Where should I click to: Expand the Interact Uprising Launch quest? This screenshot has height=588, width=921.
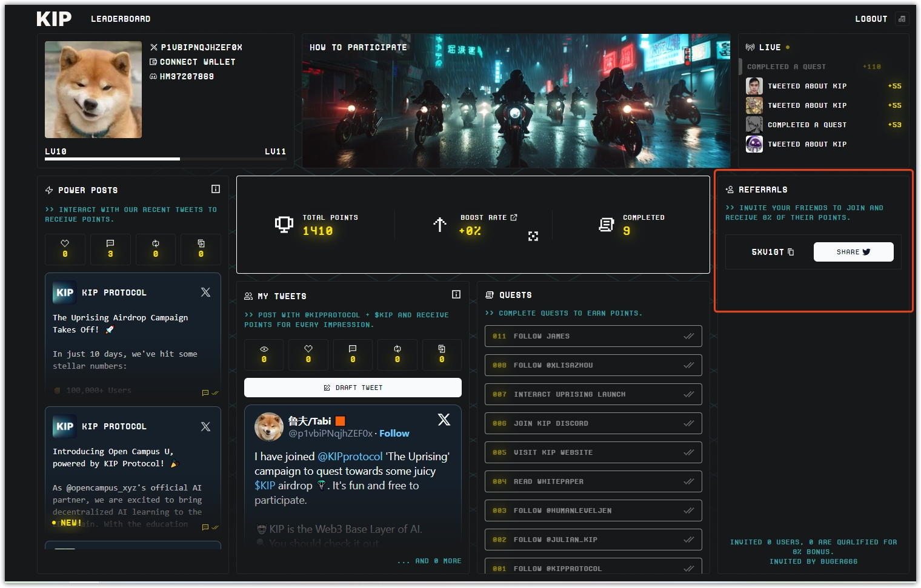click(x=593, y=394)
